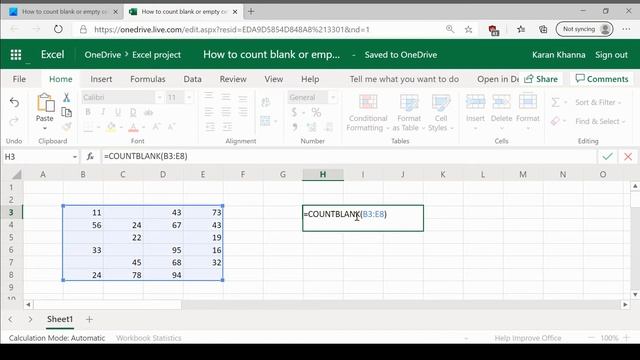Toggle Strikethrough formatting
640x360 pixels.
click(149, 112)
